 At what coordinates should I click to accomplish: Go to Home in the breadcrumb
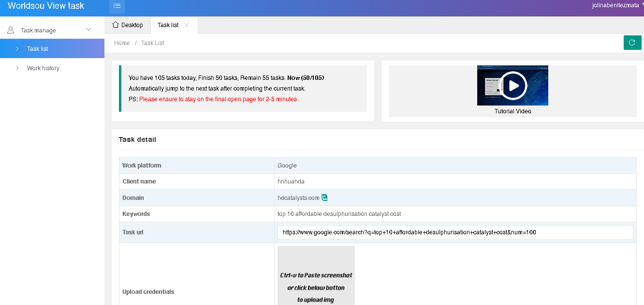click(x=122, y=43)
